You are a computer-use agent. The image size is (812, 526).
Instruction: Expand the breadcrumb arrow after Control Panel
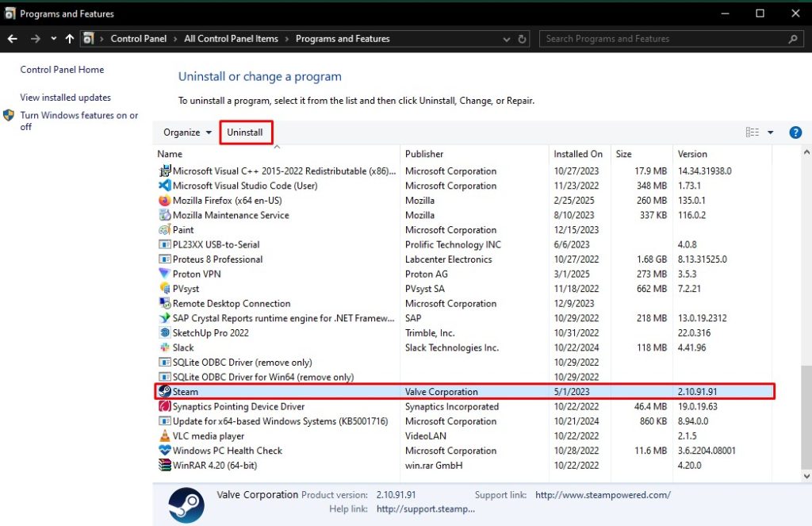(x=175, y=39)
